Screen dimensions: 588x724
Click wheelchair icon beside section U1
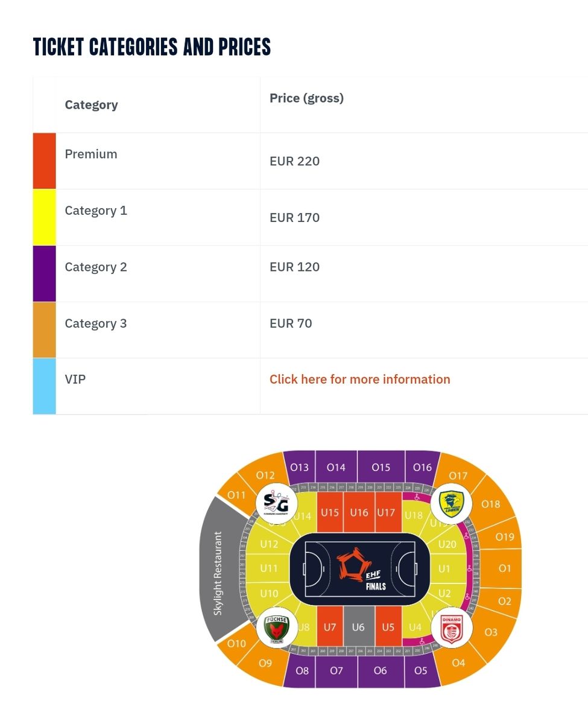[x=470, y=568]
